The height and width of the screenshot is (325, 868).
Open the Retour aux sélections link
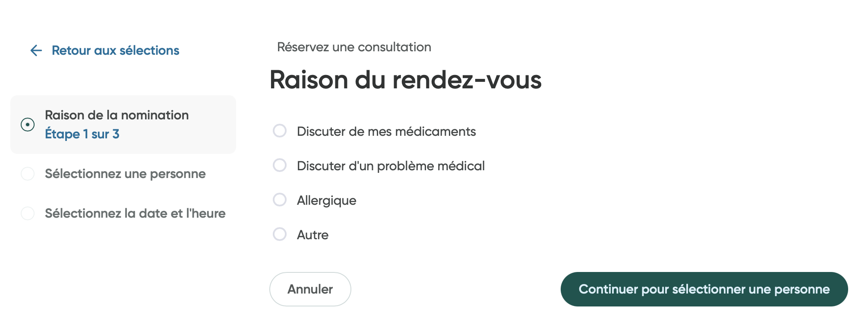pos(115,50)
